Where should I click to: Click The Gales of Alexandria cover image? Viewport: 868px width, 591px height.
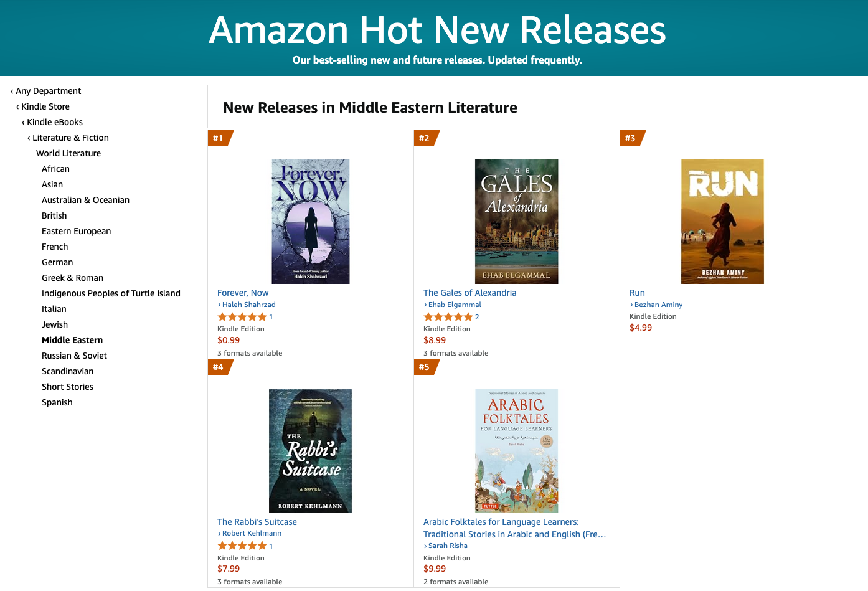click(x=516, y=221)
